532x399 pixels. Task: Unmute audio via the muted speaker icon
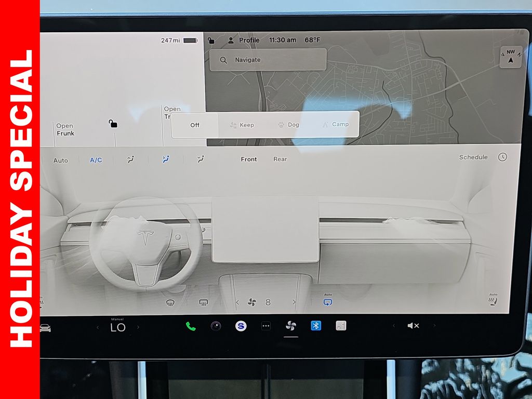[413, 326]
